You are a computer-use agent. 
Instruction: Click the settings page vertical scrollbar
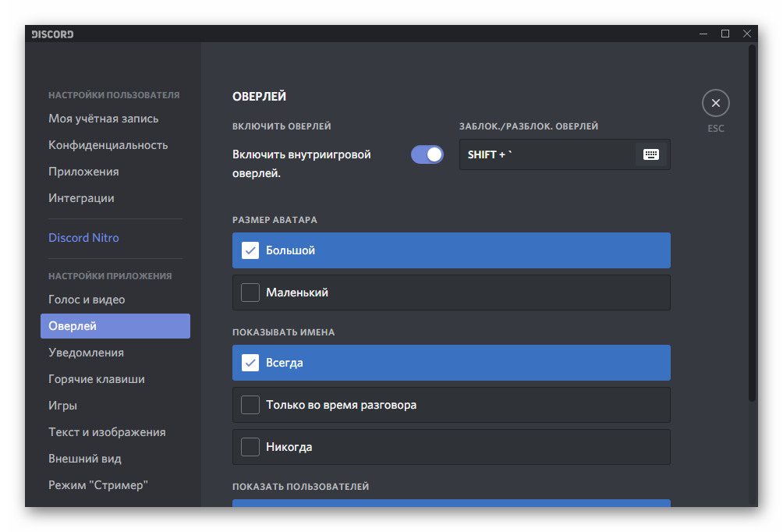coord(752,223)
